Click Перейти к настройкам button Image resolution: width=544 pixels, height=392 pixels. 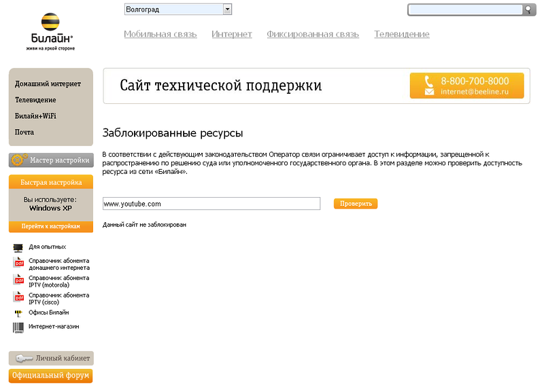tap(51, 226)
